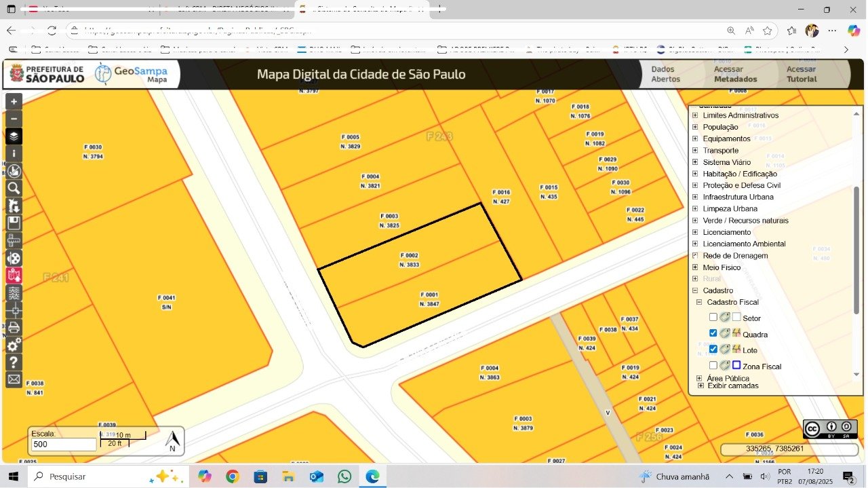The image size is (868, 488).
Task: Click the north arrow compass indicator
Action: tap(173, 442)
